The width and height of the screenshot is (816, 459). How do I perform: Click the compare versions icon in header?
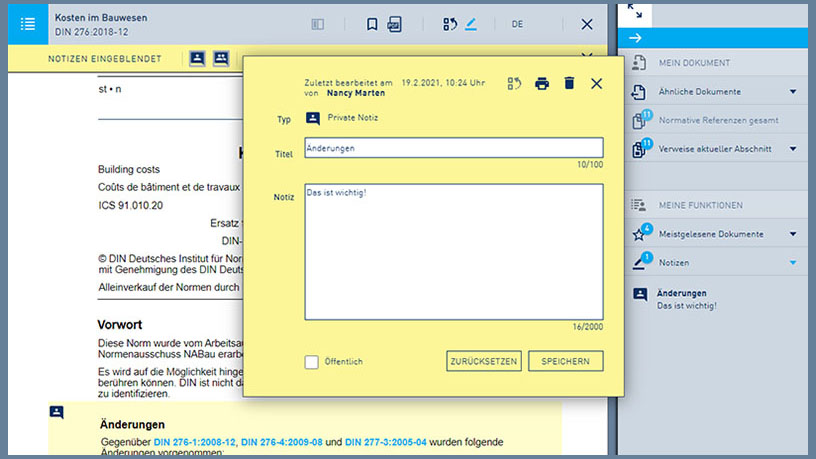point(450,24)
